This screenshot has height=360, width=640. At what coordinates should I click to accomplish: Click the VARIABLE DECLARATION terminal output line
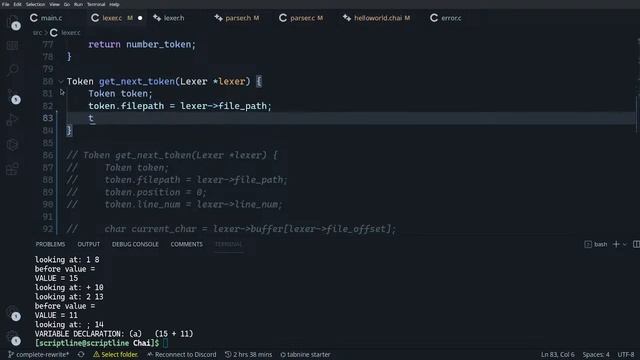coord(114,334)
